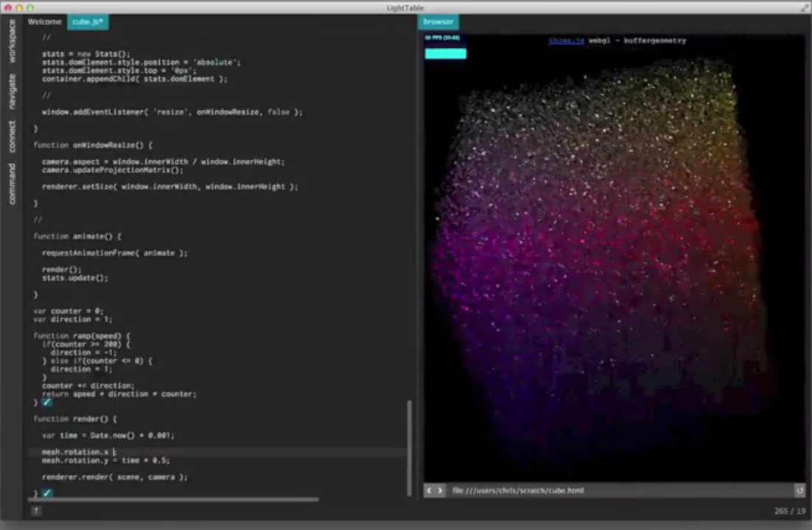812x530 pixels.
Task: Click the checkmark after ramp function
Action: (46, 402)
